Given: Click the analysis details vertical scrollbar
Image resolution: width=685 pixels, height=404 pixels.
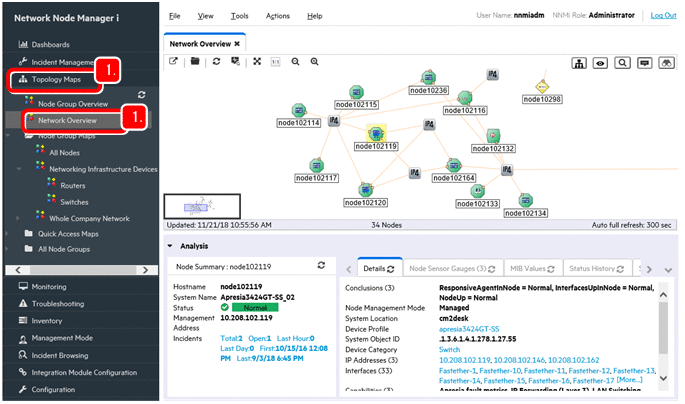Looking at the screenshot, I should (x=661, y=330).
